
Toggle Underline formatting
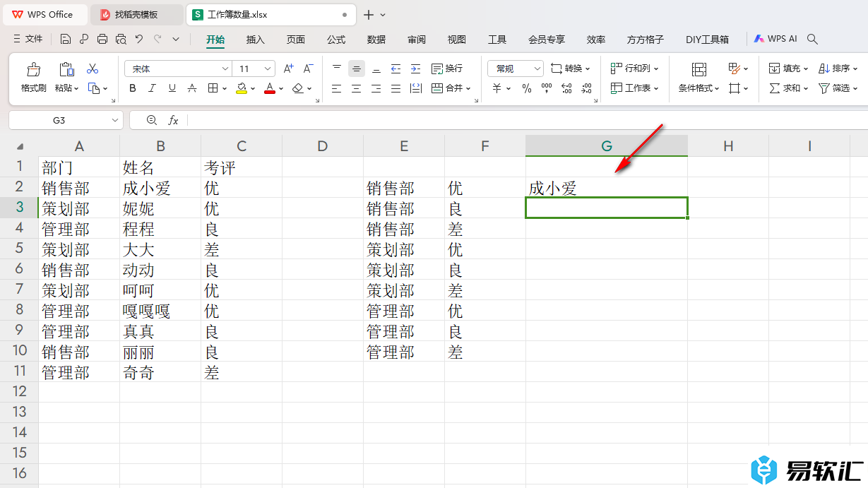click(x=172, y=88)
